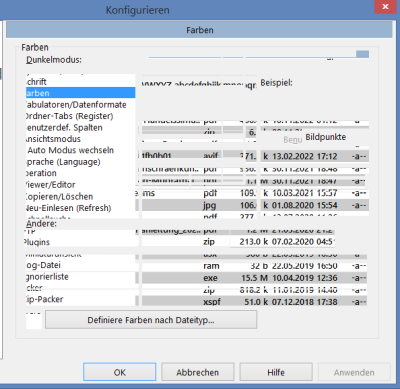This screenshot has height=389, width=400.
Task: Confirm dialog with OK button
Action: point(120,372)
